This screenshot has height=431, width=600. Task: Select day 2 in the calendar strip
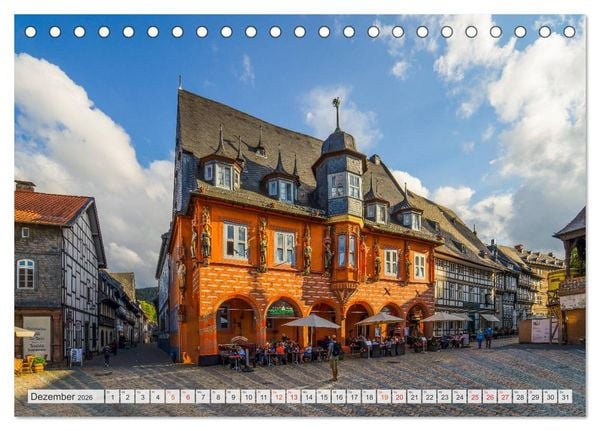click(x=127, y=397)
